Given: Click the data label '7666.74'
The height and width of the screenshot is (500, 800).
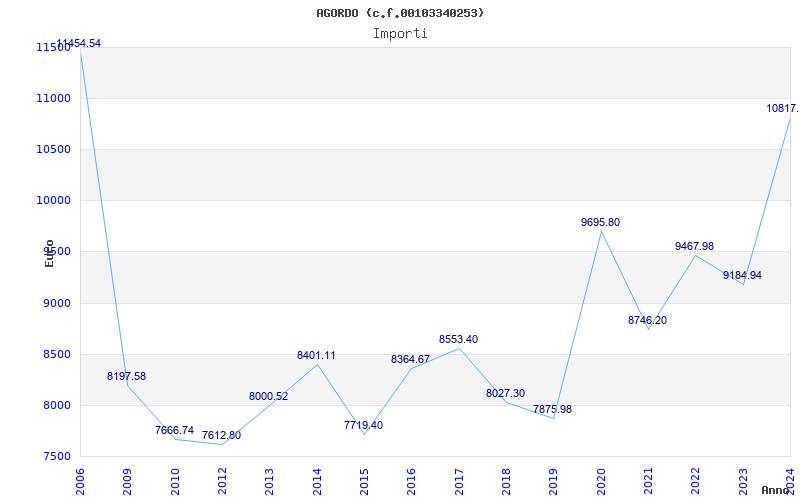Looking at the screenshot, I should click(174, 431).
